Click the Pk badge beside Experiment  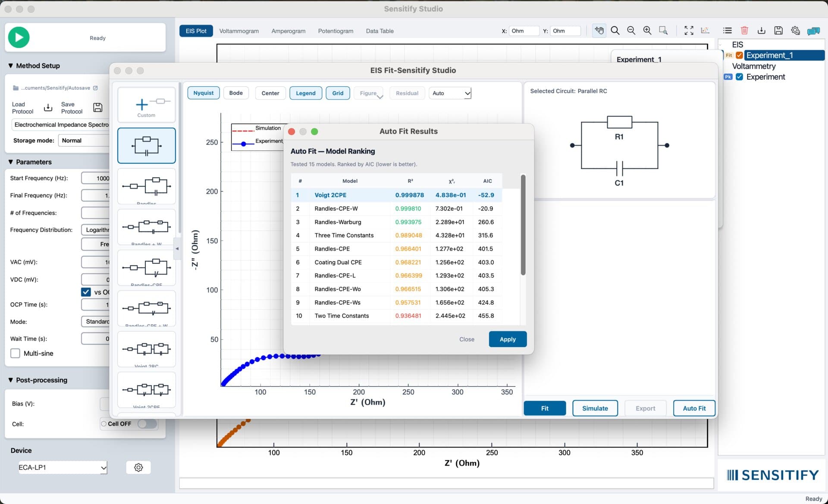coord(728,77)
